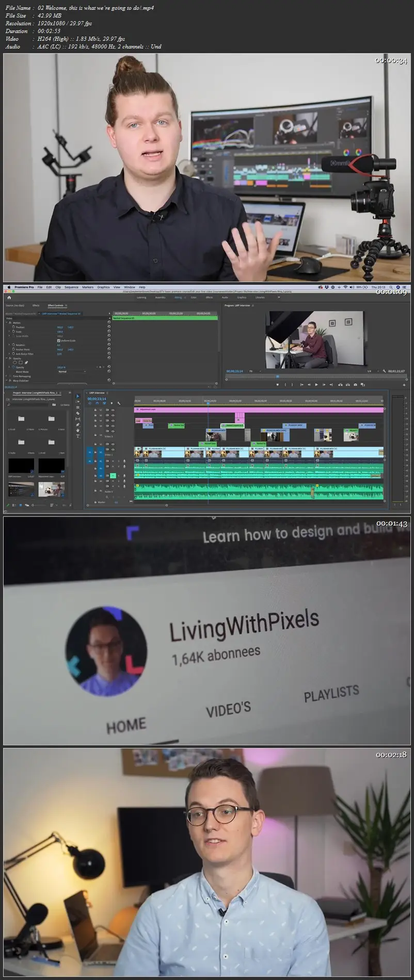Open the Blend Mode Normal dropdown

(x=72, y=371)
